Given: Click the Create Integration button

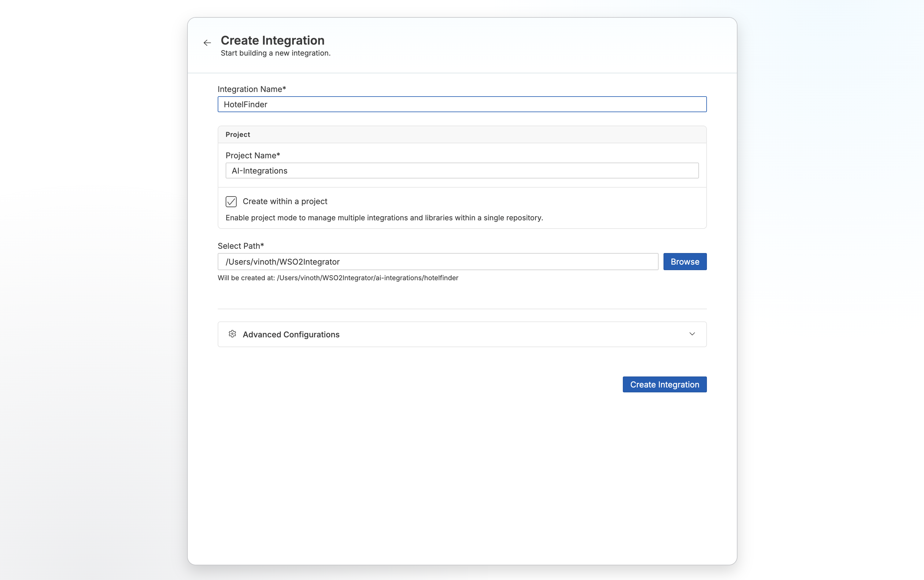Looking at the screenshot, I should pyautogui.click(x=665, y=384).
